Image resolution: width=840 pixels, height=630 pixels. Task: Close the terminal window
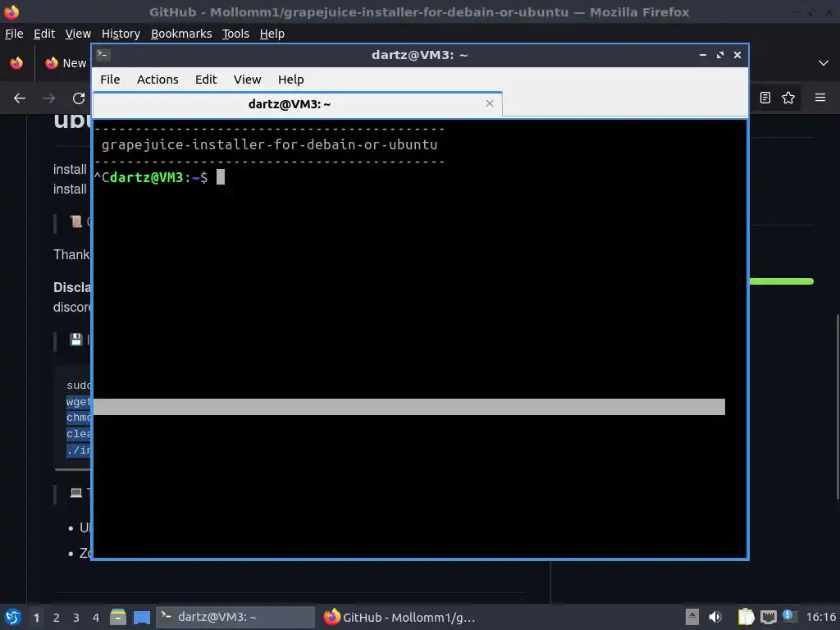(x=737, y=55)
